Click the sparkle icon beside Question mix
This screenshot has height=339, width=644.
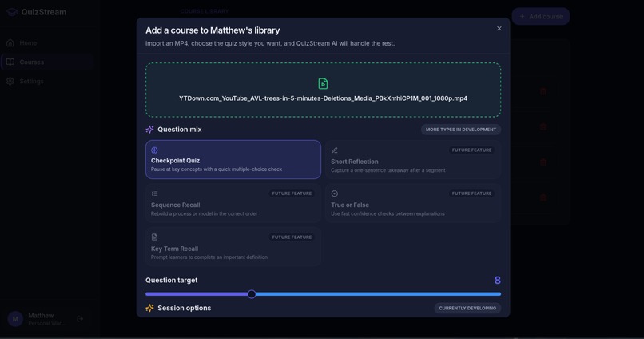pos(150,129)
